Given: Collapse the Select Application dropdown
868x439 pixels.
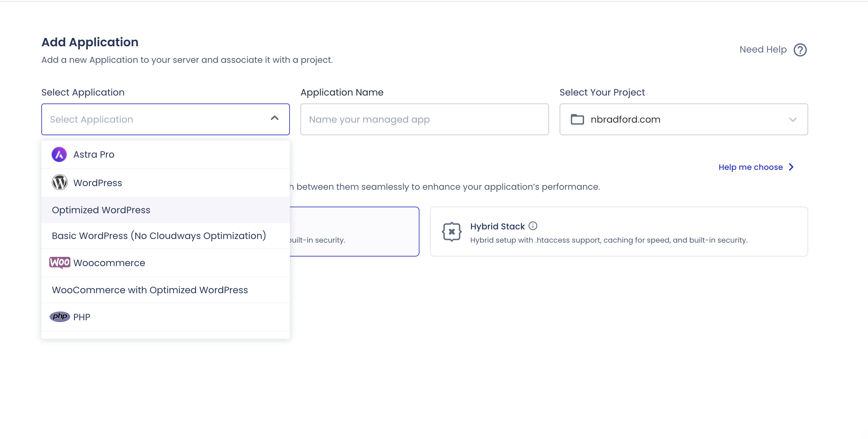Looking at the screenshot, I should point(275,119).
